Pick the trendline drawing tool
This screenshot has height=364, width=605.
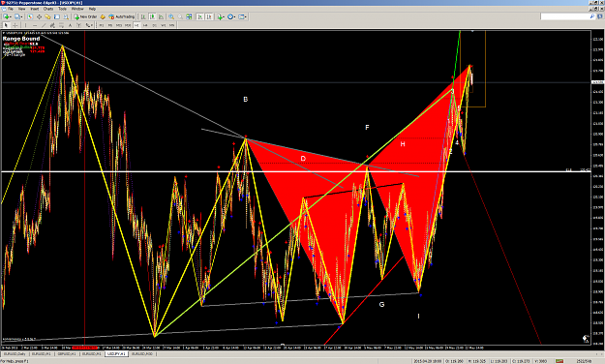(44, 25)
